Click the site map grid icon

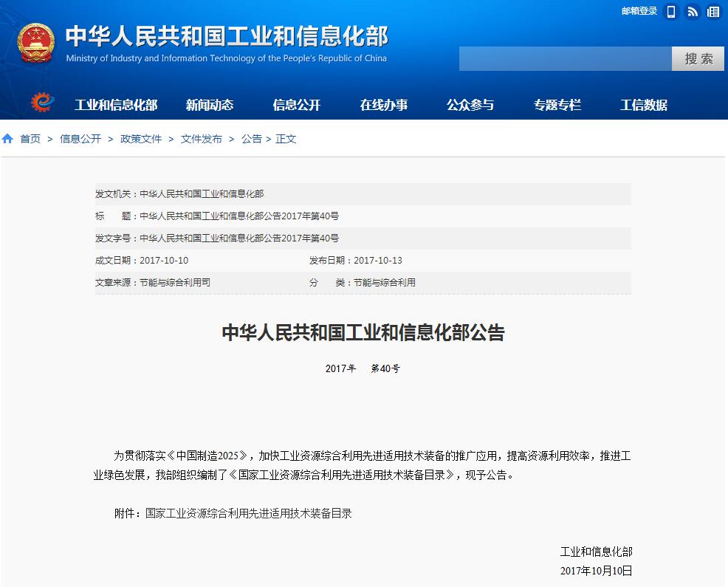(713, 12)
